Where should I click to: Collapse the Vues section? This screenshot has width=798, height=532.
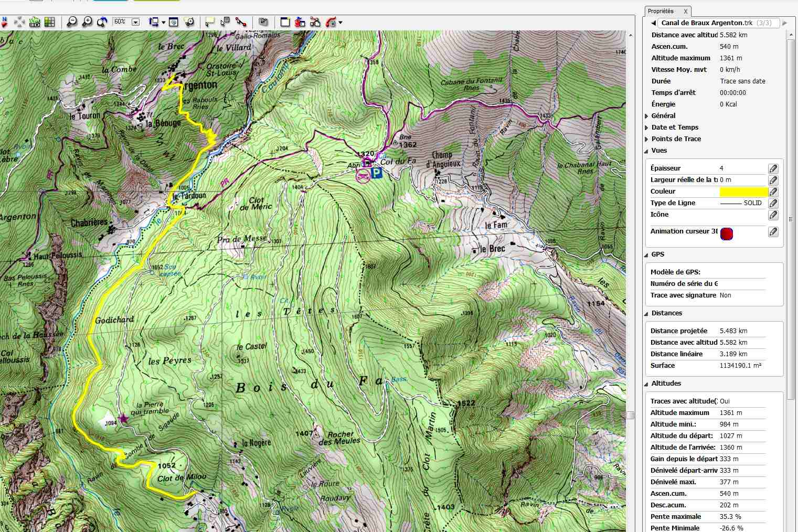(x=646, y=151)
